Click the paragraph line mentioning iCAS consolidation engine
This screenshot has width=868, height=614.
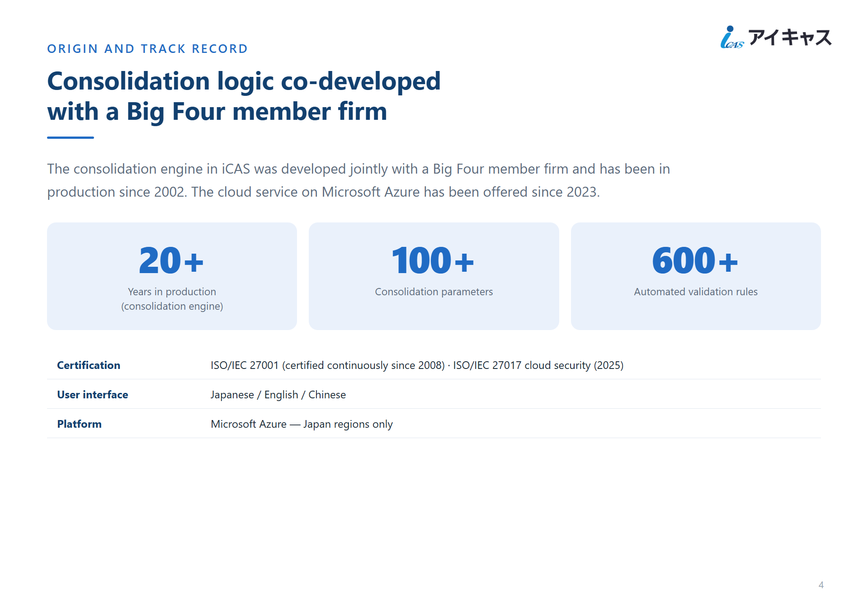(x=359, y=169)
